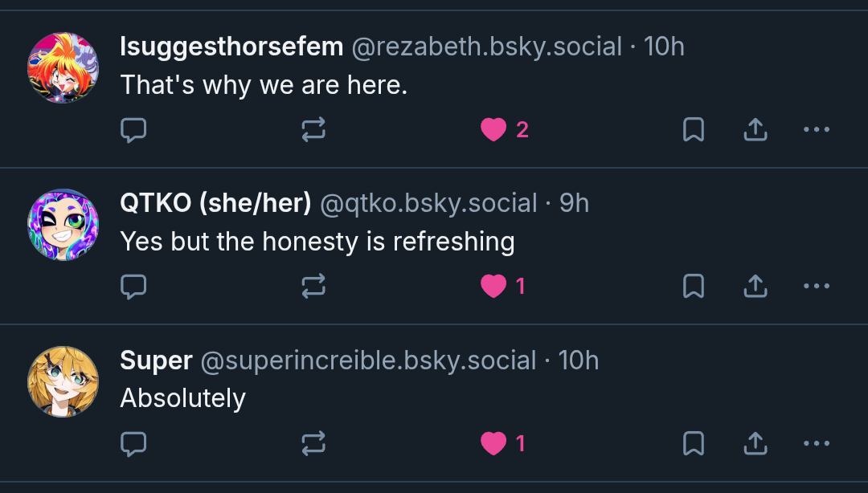View QTKO's avatar picture

click(63, 225)
